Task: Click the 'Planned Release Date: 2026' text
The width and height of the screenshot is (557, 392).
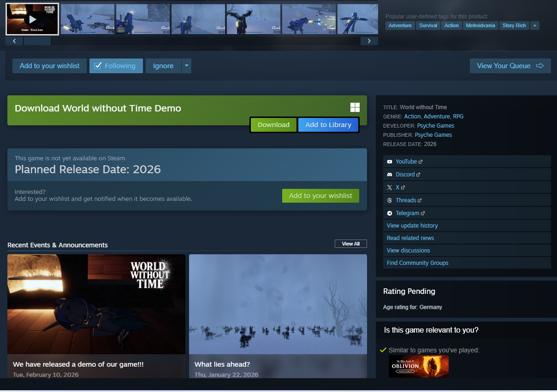Action: tap(88, 170)
